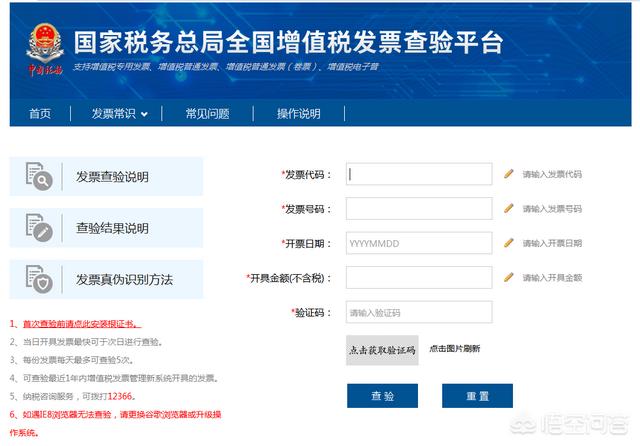The image size is (640, 446).
Task: Click note 当日开具发票最快可于次日进行查验
Action: pos(86,342)
